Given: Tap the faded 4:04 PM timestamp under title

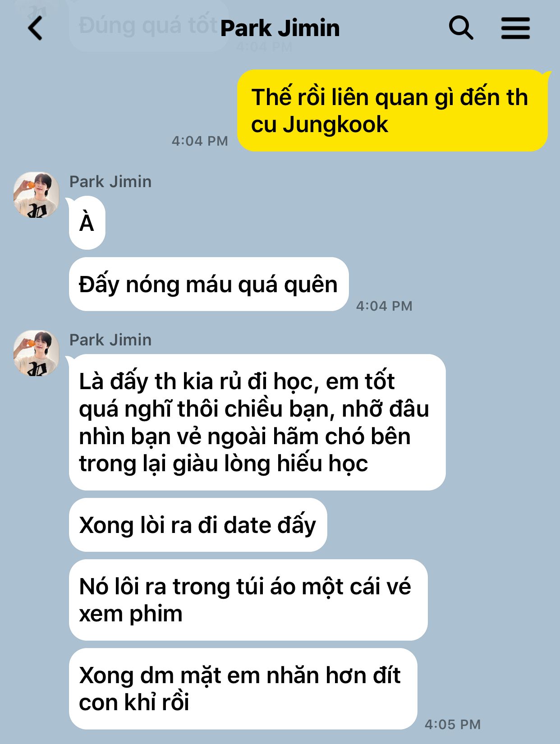Looking at the screenshot, I should coord(264,47).
